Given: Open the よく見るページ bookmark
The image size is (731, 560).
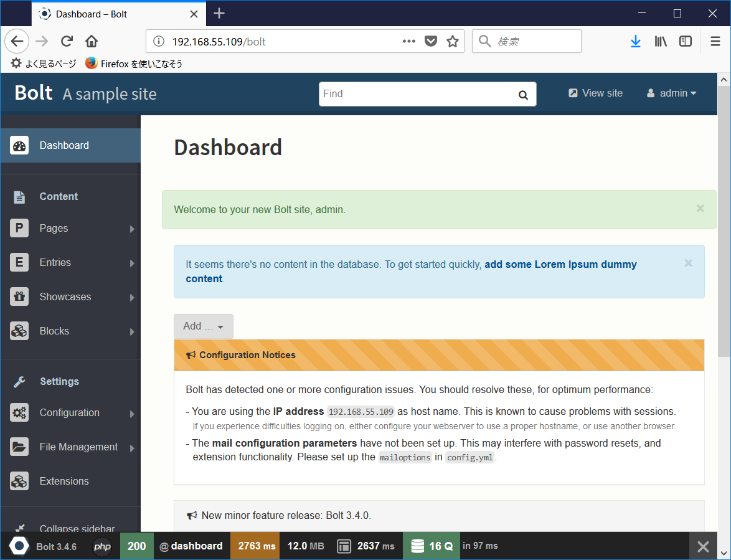Looking at the screenshot, I should (x=44, y=64).
